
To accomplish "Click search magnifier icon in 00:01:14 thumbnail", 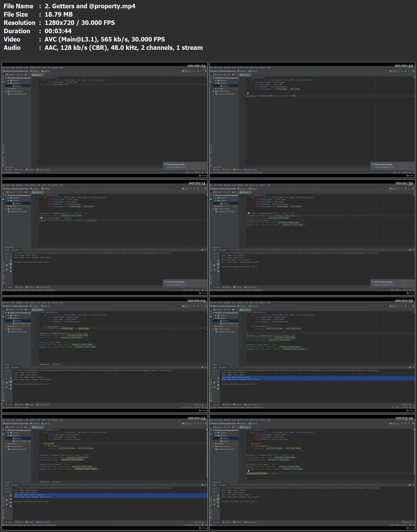I will [x=205, y=189].
